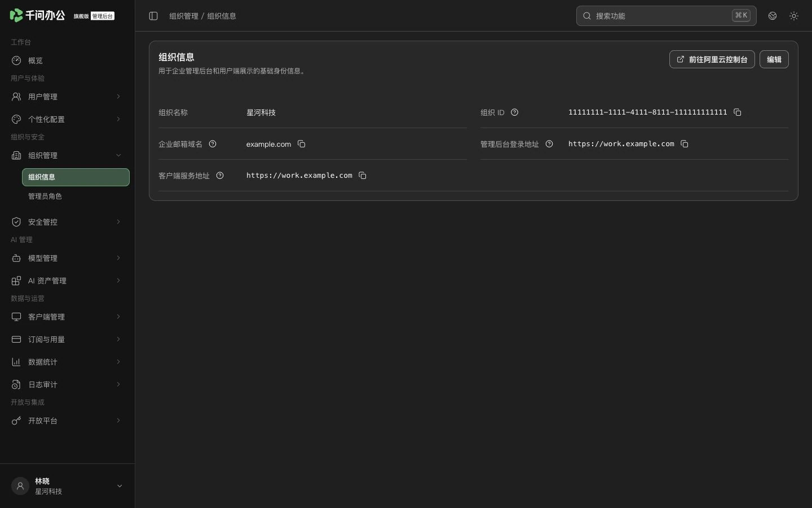The height and width of the screenshot is (508, 812).
Task: Click the 组织管理 breadcrumb link
Action: (x=184, y=16)
